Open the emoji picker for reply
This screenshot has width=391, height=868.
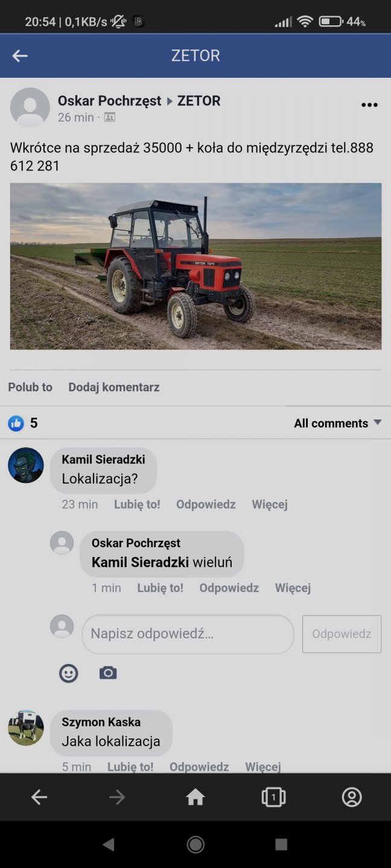69,673
